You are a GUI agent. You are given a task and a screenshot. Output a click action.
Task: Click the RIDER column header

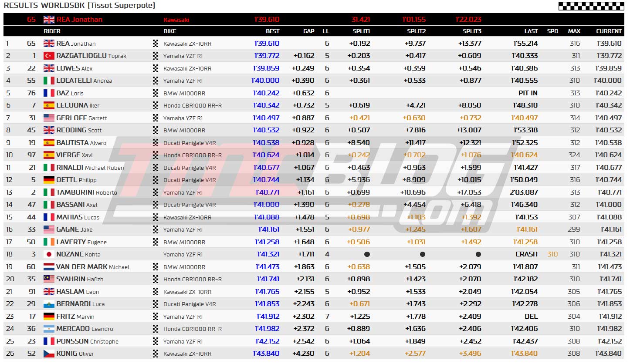[52, 31]
